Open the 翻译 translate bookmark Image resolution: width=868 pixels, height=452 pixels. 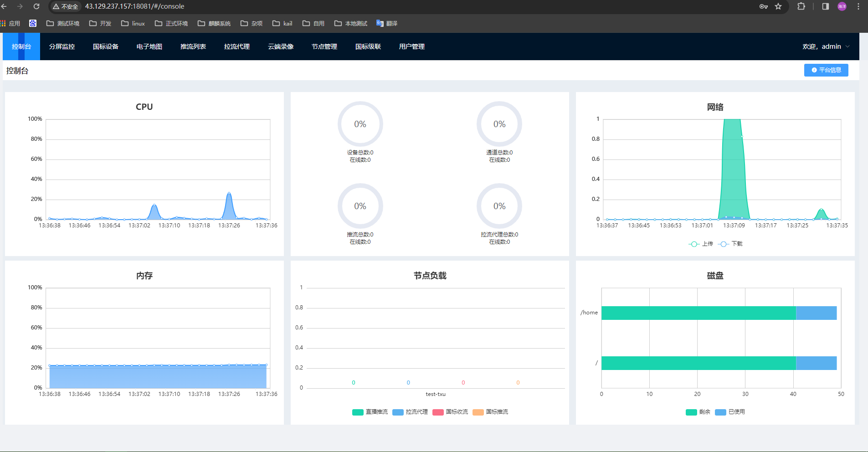(387, 23)
